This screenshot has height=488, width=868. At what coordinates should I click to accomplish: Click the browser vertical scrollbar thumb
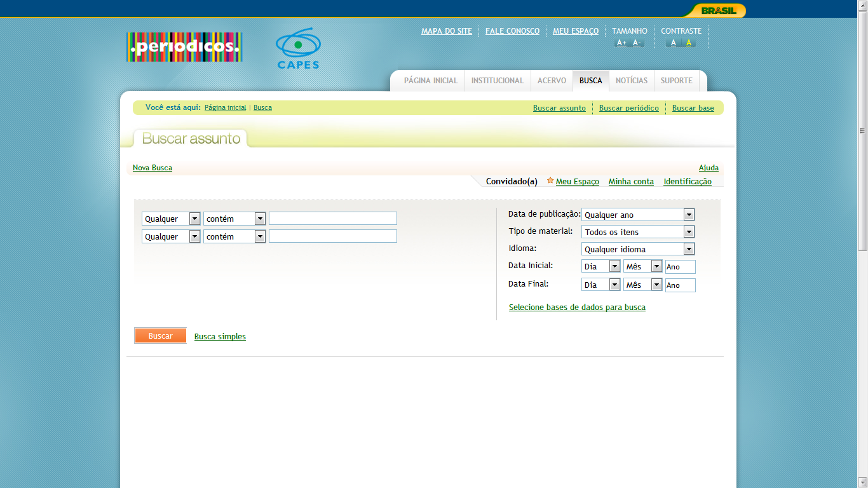862,132
